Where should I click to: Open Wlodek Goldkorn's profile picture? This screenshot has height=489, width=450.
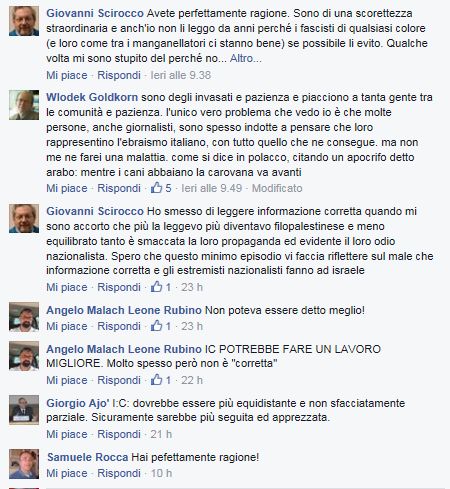pos(24,105)
